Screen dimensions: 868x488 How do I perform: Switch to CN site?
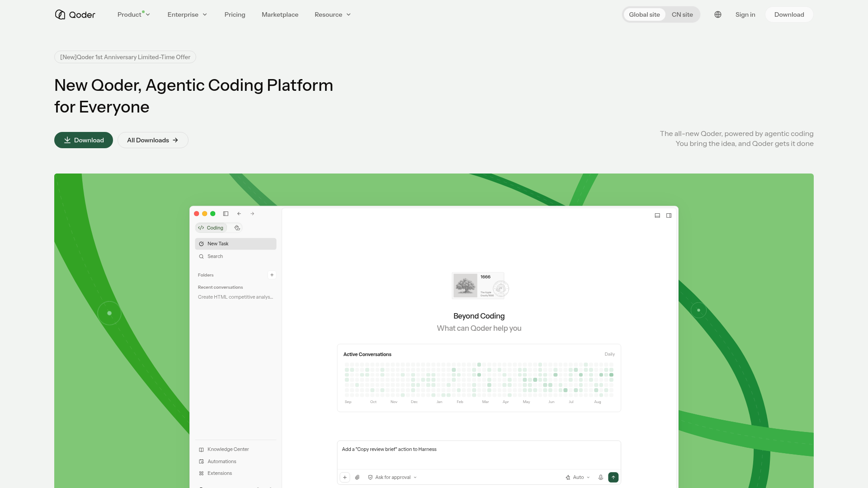point(682,14)
